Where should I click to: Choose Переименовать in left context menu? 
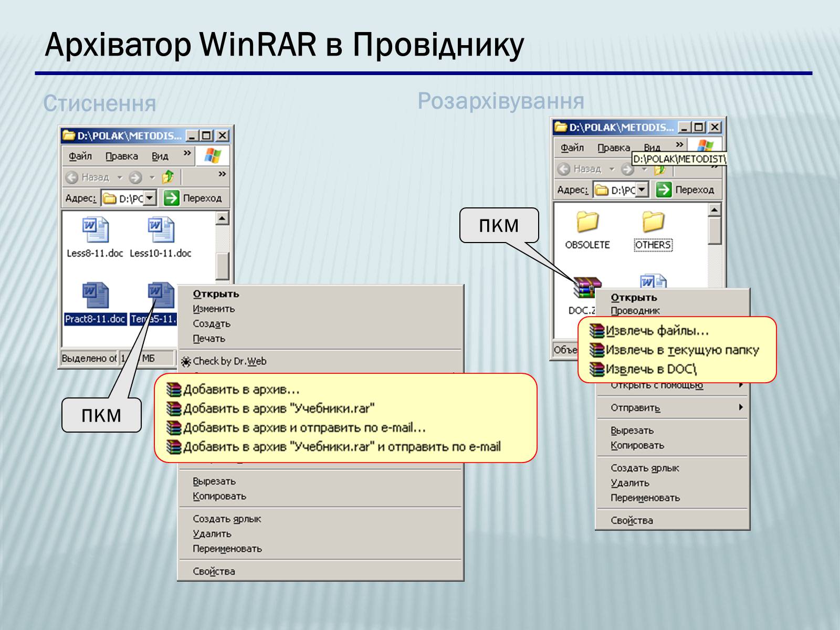227,549
